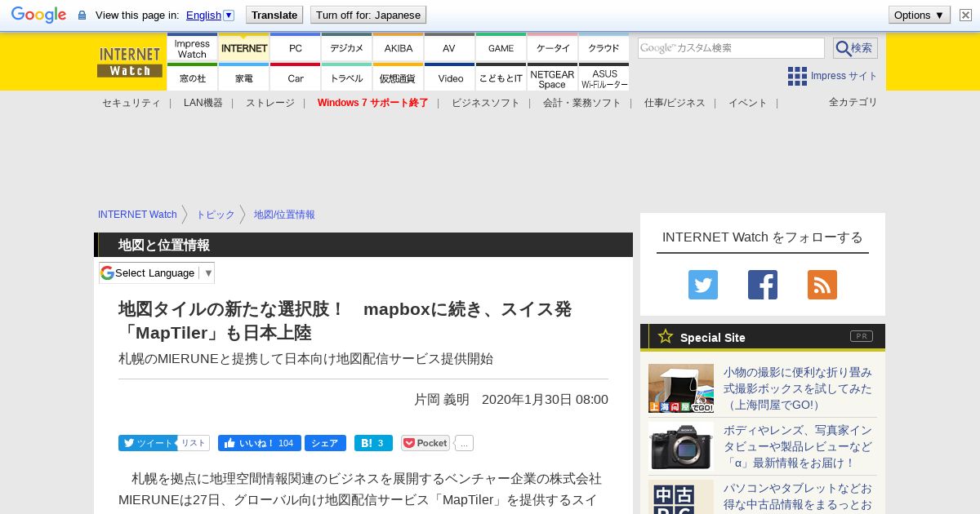Click the Special Site star icon

tap(666, 336)
